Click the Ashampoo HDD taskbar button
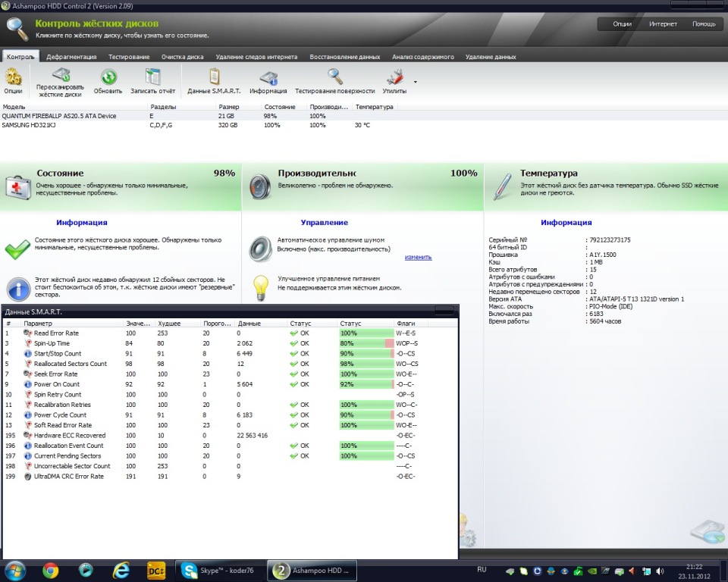 [313, 571]
